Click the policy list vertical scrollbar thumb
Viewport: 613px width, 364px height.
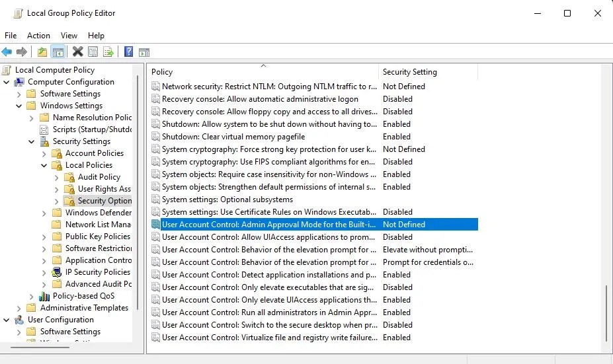[606, 314]
